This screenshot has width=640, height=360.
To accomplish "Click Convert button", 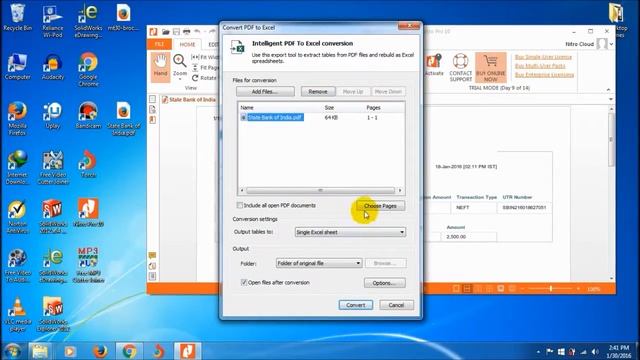I will click(356, 305).
